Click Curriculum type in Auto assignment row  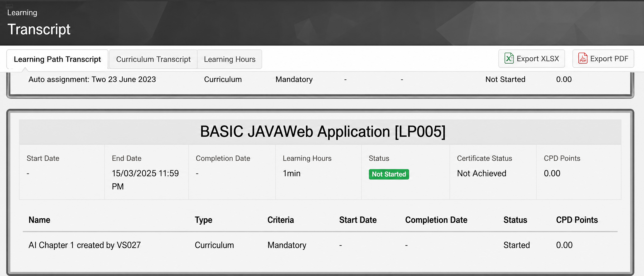click(x=223, y=79)
